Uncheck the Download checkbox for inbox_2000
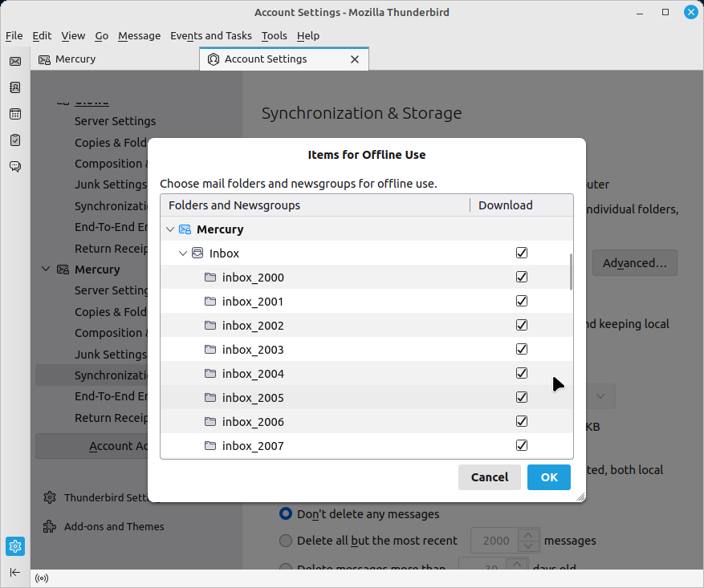 pyautogui.click(x=522, y=278)
